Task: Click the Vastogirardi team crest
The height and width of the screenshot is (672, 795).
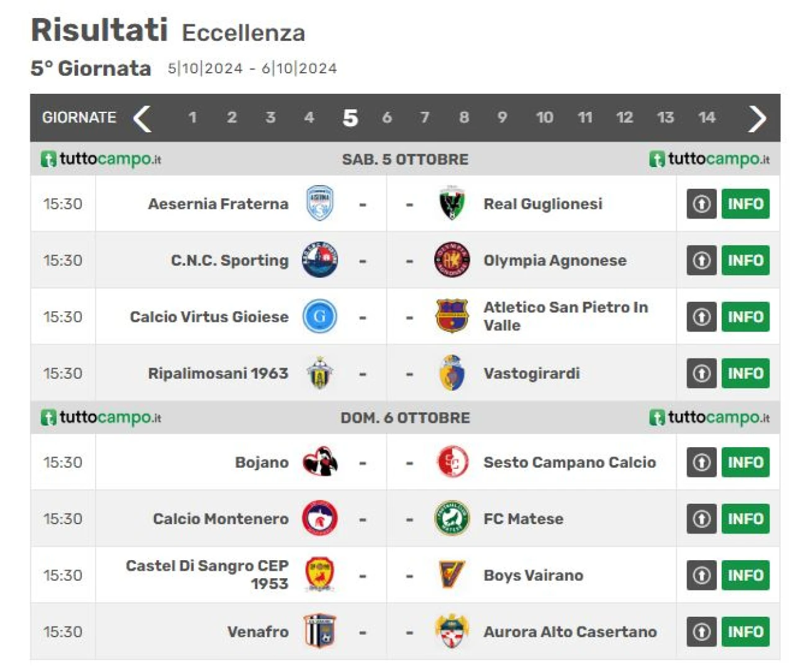Action: tap(452, 373)
